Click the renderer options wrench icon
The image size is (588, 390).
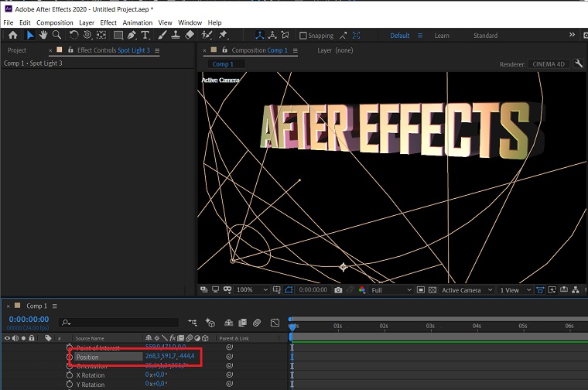[x=578, y=64]
